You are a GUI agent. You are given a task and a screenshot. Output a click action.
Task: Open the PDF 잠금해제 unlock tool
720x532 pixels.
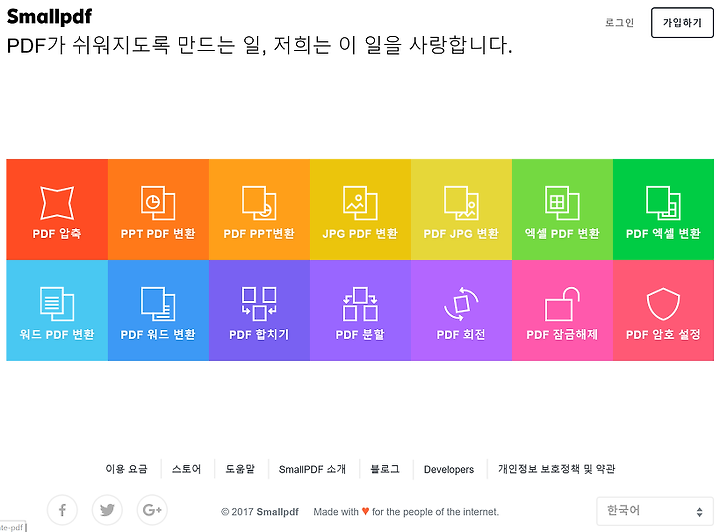pos(562,310)
